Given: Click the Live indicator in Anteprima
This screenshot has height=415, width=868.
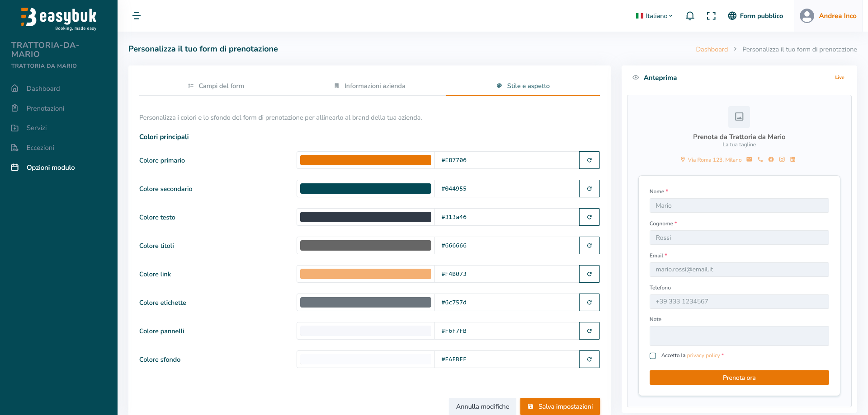Looking at the screenshot, I should click(x=840, y=78).
